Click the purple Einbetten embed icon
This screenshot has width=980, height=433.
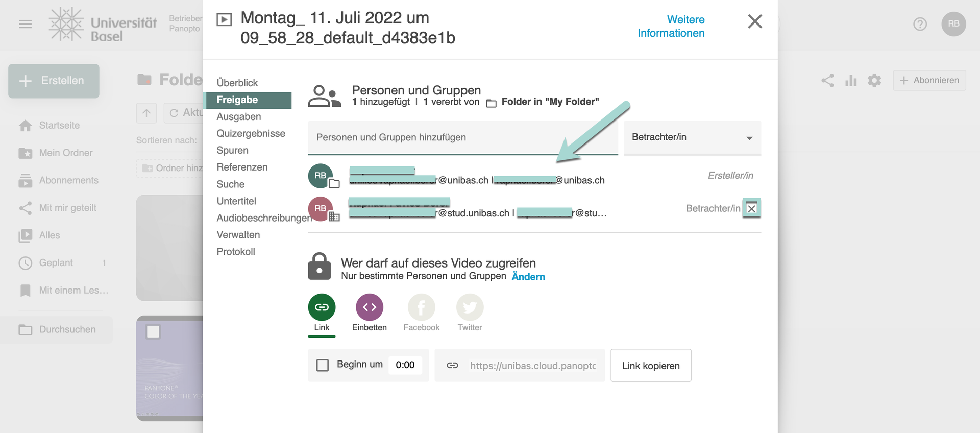(369, 307)
